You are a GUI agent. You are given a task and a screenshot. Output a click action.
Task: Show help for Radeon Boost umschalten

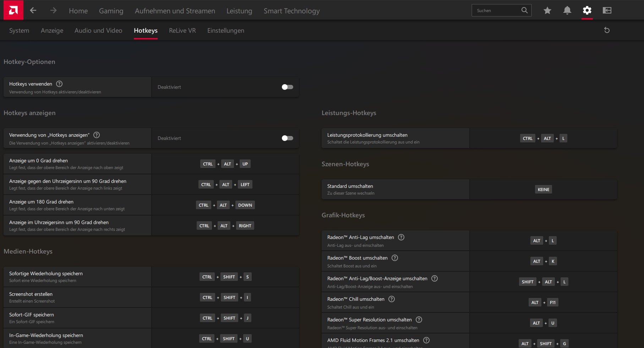coord(395,258)
